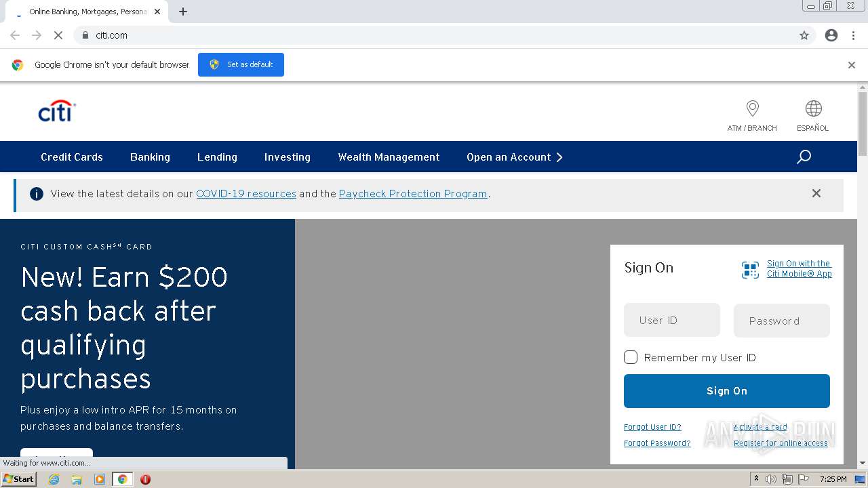Image resolution: width=868 pixels, height=488 pixels.
Task: Open the Paycheck Protection Program link
Action: (x=413, y=194)
